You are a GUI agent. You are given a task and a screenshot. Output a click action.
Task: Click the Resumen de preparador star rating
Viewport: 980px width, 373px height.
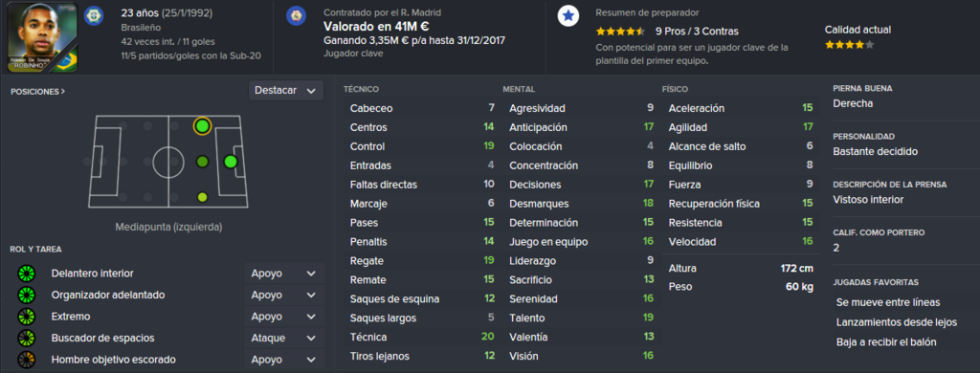(x=620, y=32)
